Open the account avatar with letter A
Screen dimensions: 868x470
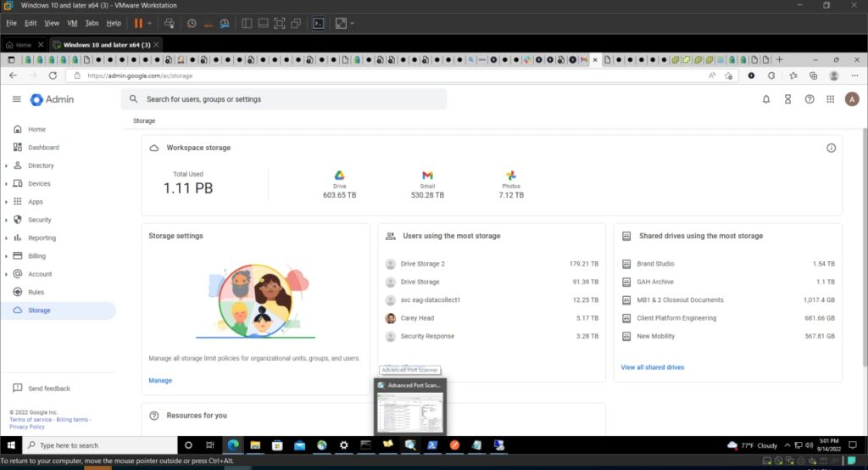(852, 99)
